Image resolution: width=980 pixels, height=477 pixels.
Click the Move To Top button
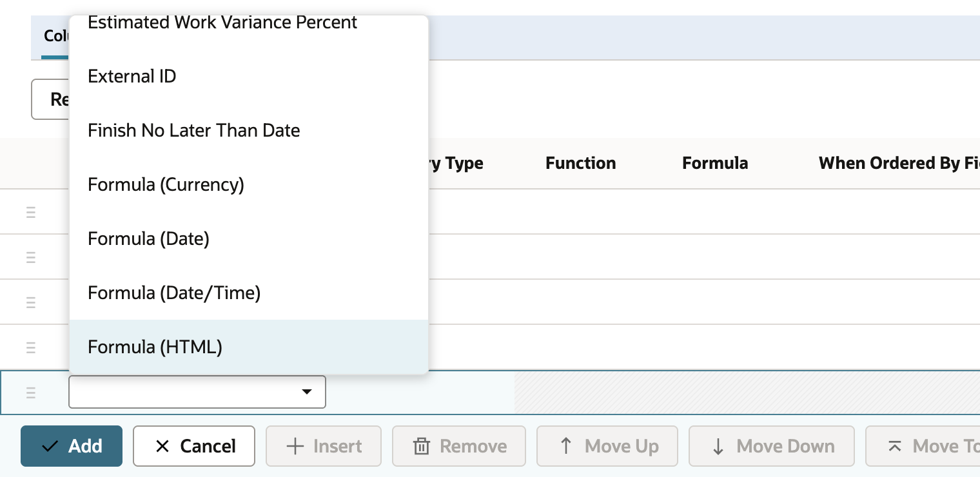point(923,446)
